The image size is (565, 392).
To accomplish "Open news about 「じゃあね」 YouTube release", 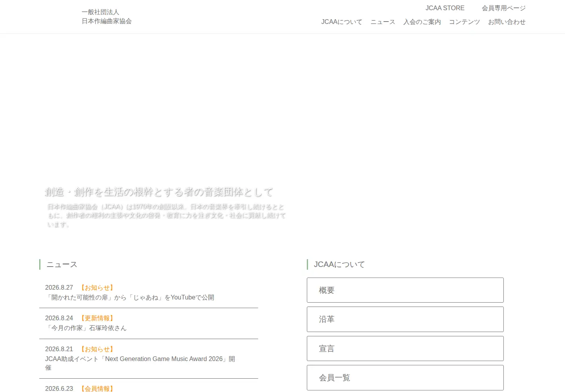I will point(130,298).
